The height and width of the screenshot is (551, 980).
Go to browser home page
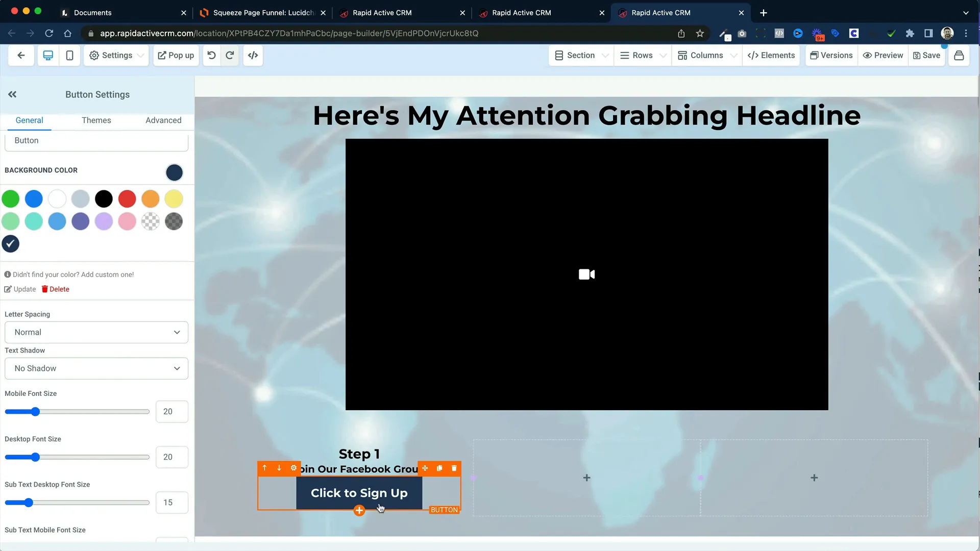coord(67,33)
